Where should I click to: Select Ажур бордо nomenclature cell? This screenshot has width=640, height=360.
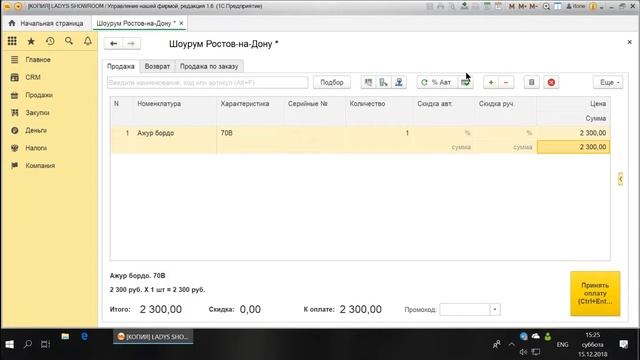tap(176, 133)
